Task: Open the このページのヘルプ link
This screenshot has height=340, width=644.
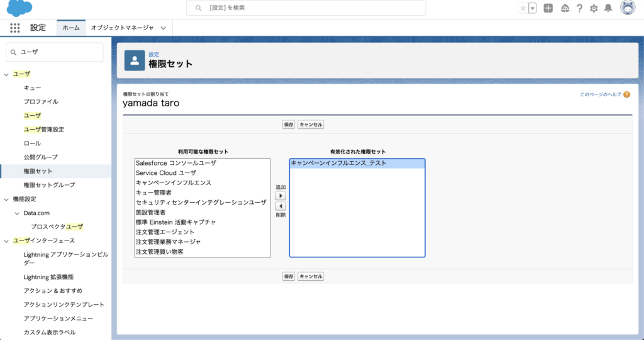Action: pos(601,94)
